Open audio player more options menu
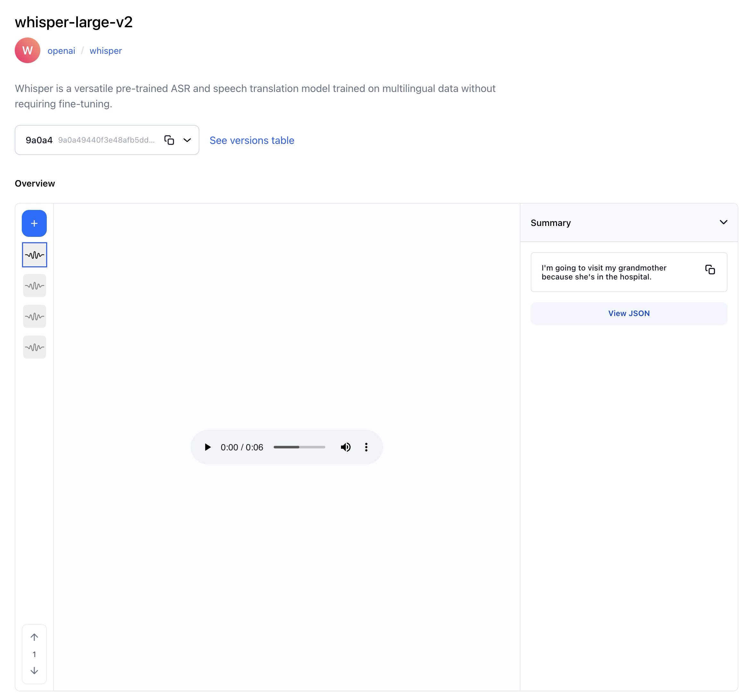Image resolution: width=748 pixels, height=700 pixels. point(366,447)
